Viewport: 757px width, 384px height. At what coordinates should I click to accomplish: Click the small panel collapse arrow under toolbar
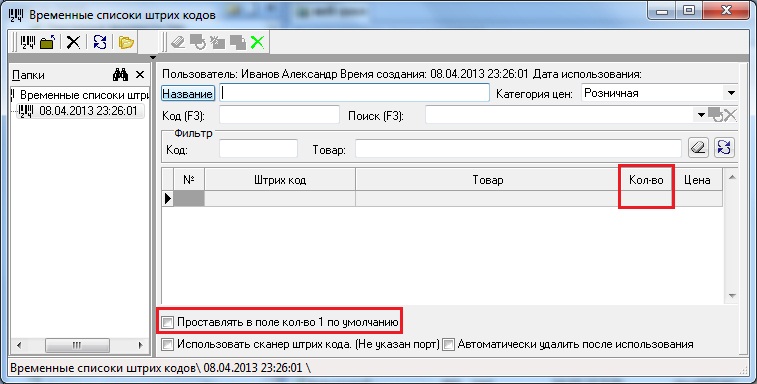tap(153, 57)
